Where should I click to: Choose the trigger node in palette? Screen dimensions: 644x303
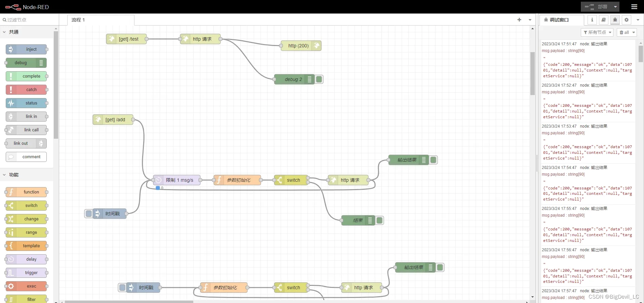(x=26, y=273)
